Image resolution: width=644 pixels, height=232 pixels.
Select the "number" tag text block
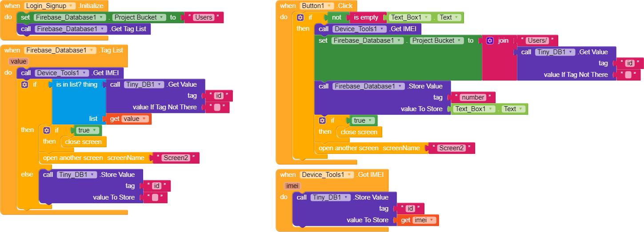473,97
